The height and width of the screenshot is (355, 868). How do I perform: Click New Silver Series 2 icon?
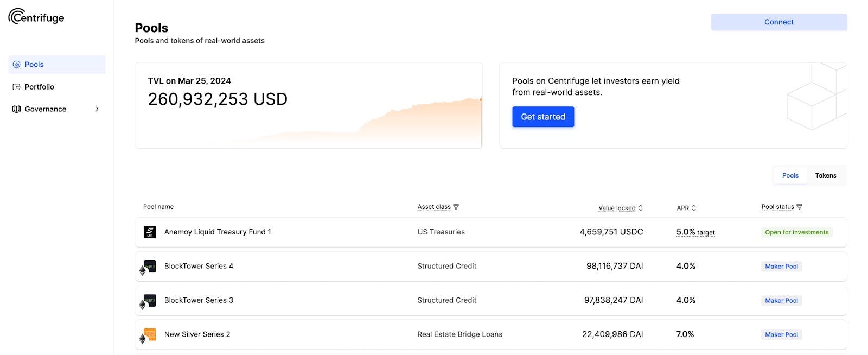pyautogui.click(x=149, y=335)
